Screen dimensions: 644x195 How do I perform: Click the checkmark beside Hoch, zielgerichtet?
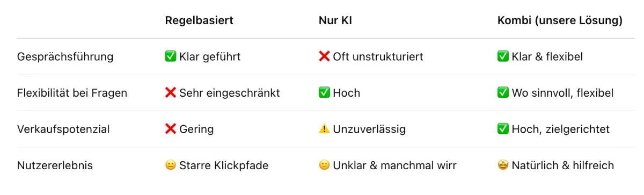[503, 129]
